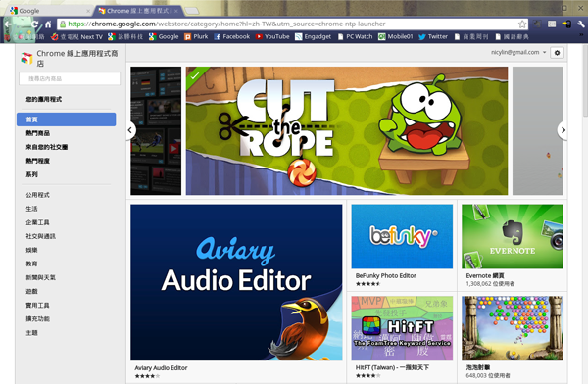Open the BeFunky Photo Editor tile
The width and height of the screenshot is (588, 384).
pyautogui.click(x=402, y=237)
